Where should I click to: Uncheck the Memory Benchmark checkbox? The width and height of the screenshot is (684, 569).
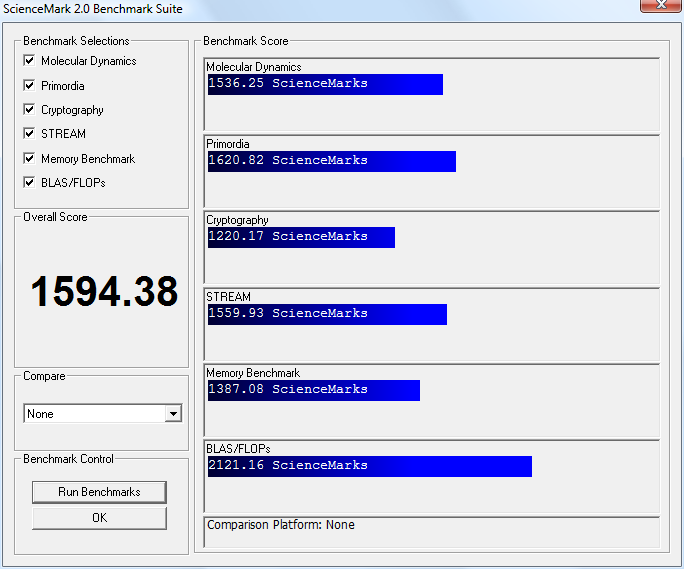(29, 158)
